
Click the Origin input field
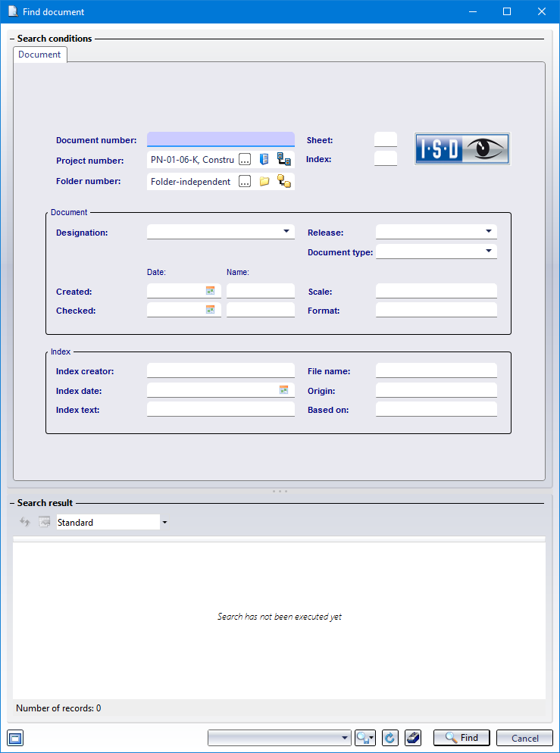436,390
